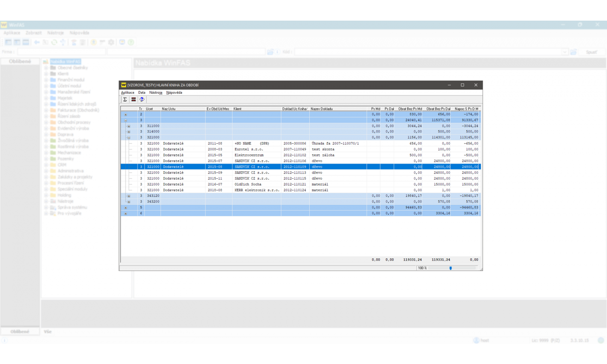Click the red grid table toolbar icon
Image resolution: width=607 pixels, height=364 pixels.
tap(134, 99)
